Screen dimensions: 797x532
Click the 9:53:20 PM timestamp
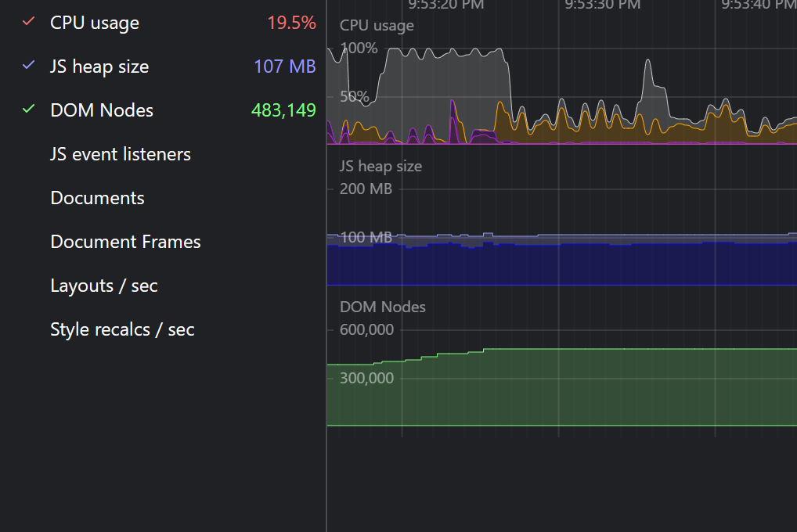click(x=446, y=5)
